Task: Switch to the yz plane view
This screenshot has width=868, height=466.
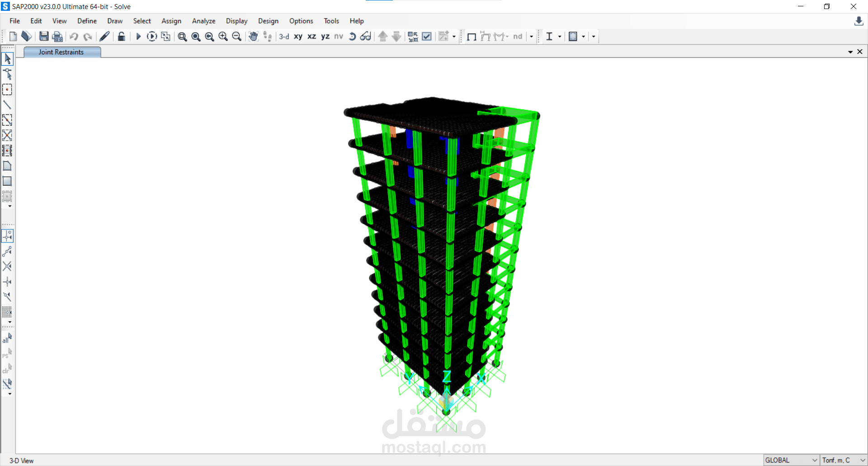Action: click(x=325, y=37)
